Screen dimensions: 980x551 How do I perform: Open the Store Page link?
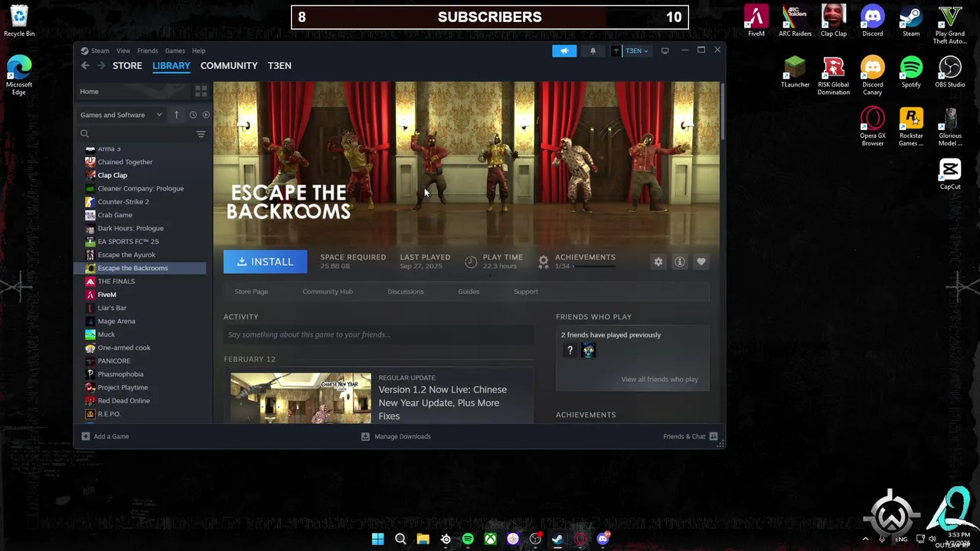pyautogui.click(x=251, y=292)
